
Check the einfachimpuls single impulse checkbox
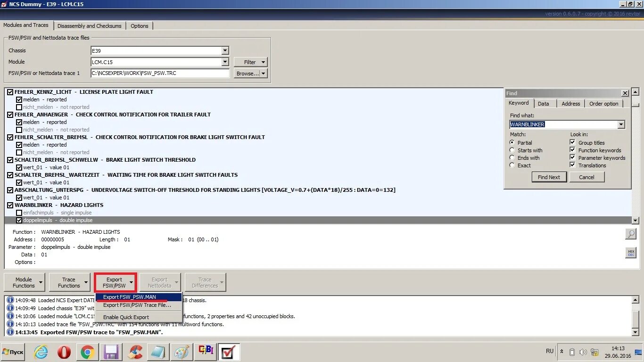(19, 213)
